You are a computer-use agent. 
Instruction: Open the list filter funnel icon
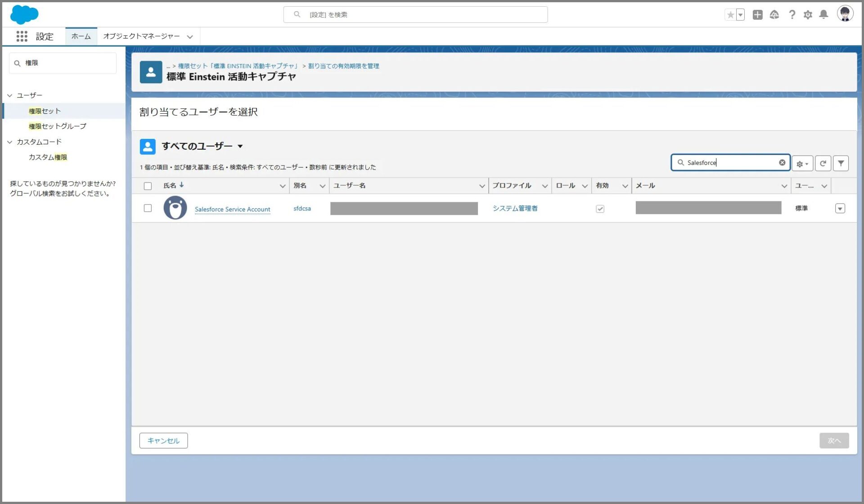841,164
